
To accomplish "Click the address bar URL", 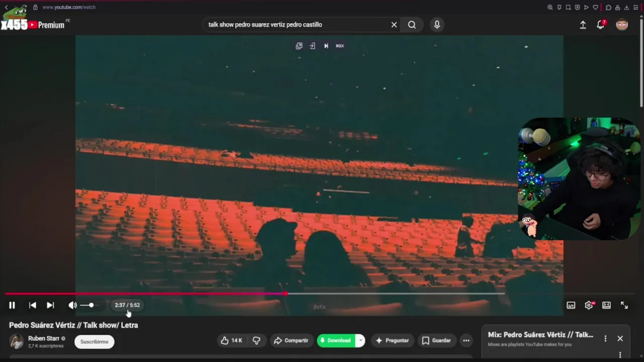I will pos(69,7).
